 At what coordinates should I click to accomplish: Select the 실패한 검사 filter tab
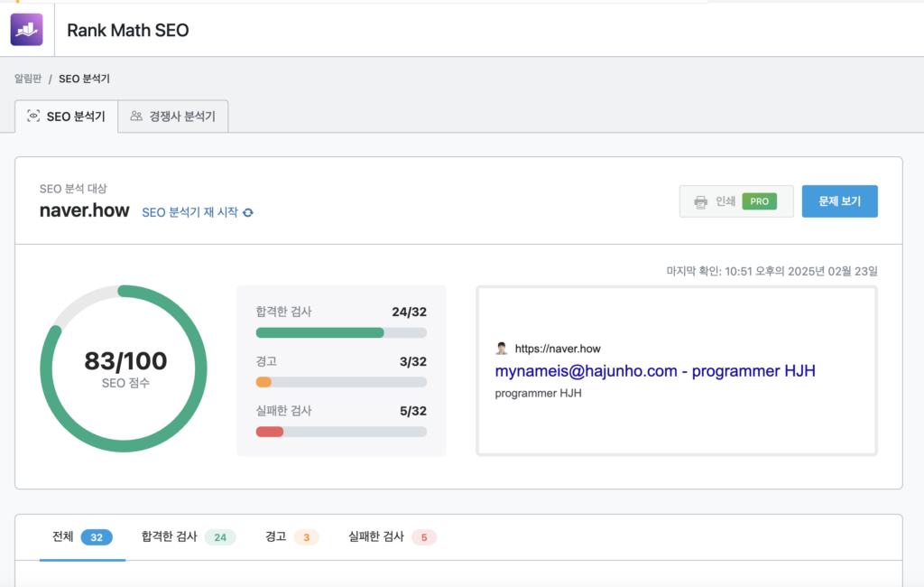pyautogui.click(x=392, y=536)
